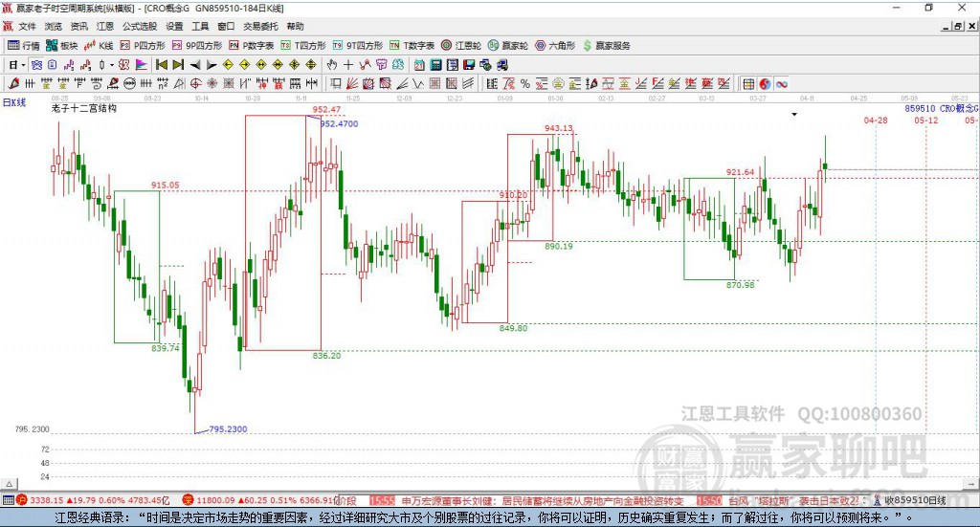Screen dimensions: 980x527
Task: Open the 窗口 menu
Action: pos(226,26)
